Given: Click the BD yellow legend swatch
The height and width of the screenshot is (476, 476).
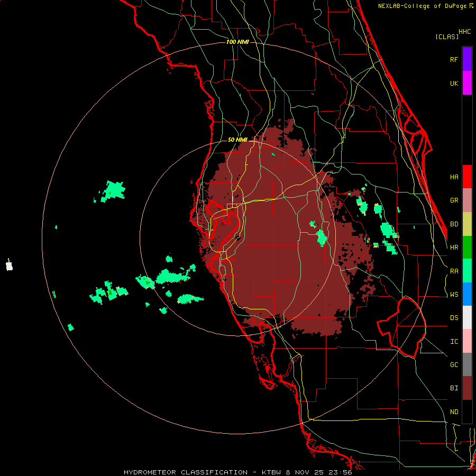Looking at the screenshot, I should [x=467, y=224].
